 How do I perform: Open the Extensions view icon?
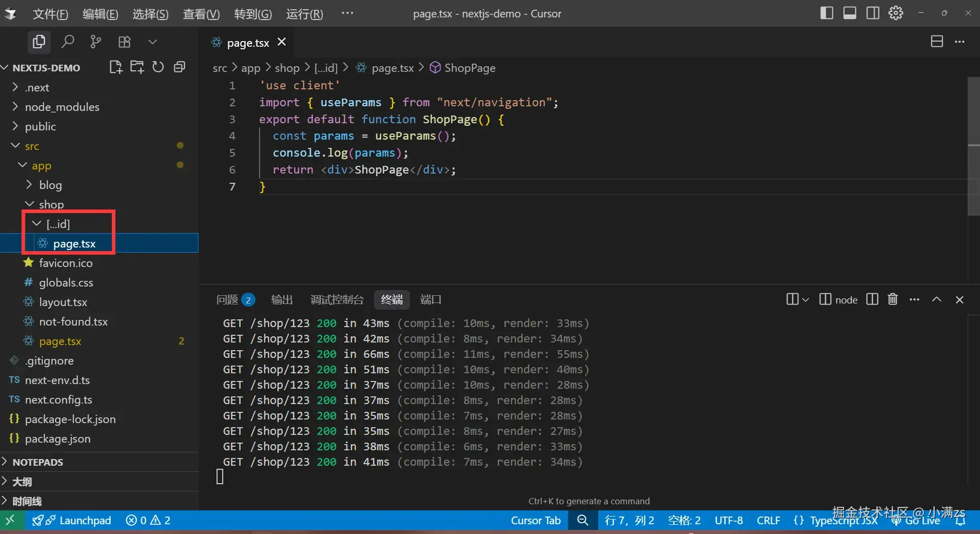coord(124,42)
